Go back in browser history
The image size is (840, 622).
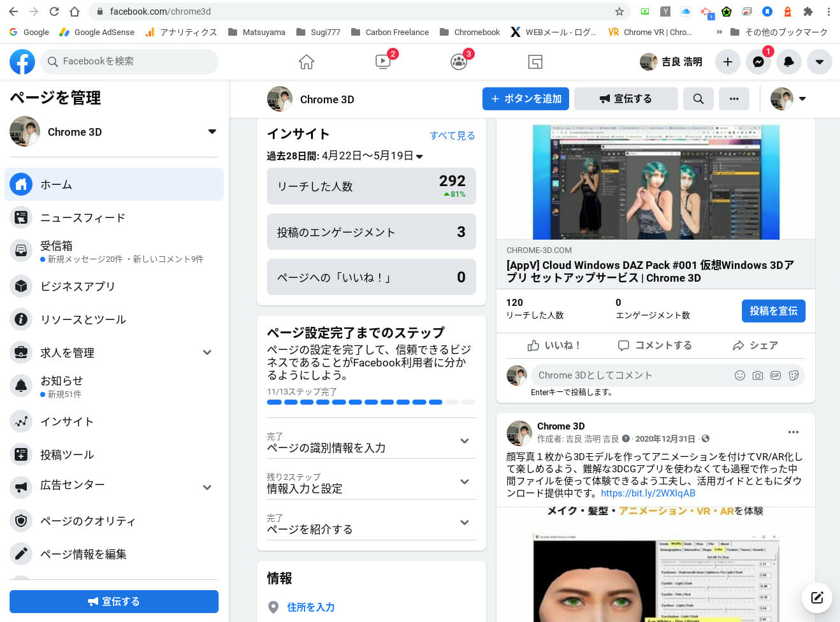pos(13,11)
